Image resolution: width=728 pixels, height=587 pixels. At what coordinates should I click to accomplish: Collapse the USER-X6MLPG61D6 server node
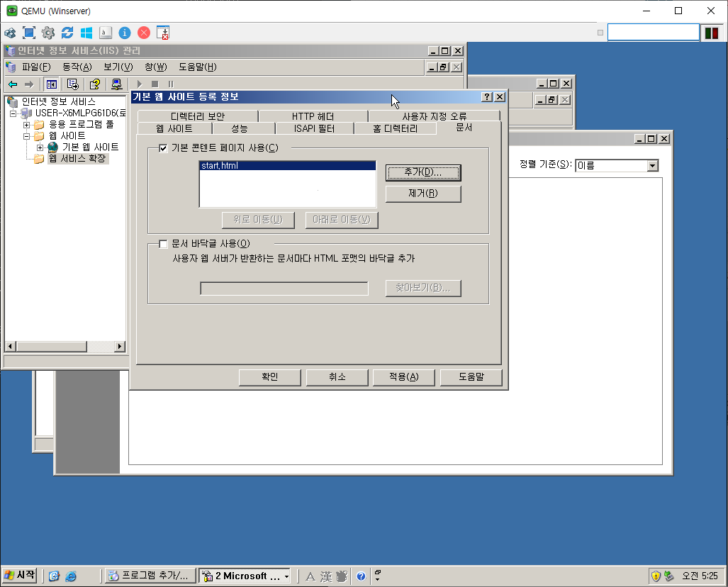pos(13,113)
